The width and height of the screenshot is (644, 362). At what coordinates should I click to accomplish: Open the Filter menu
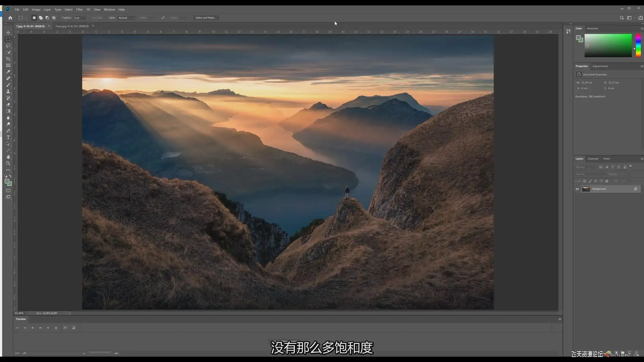click(x=79, y=9)
